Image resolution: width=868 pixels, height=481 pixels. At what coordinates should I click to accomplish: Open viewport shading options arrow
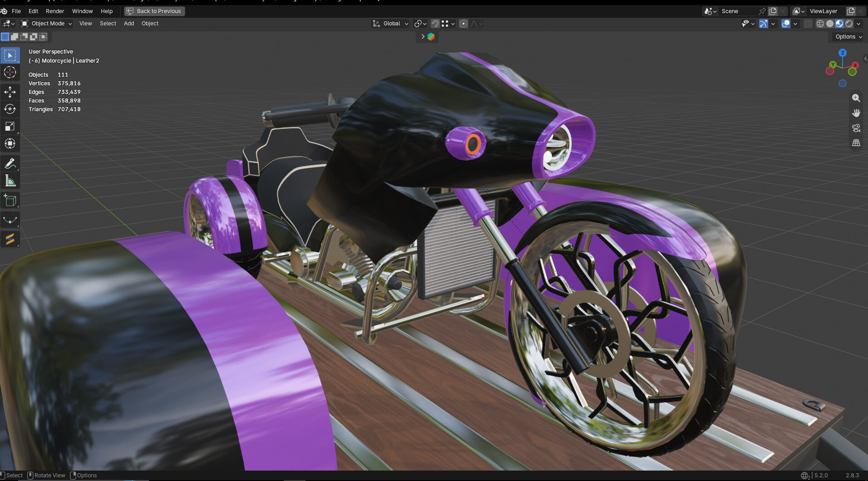click(x=858, y=24)
